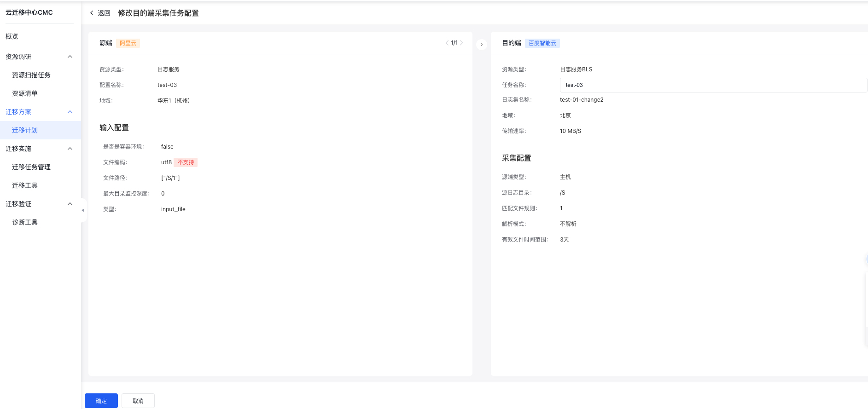
Task: Go back using the 返回 arrow
Action: tap(92, 13)
